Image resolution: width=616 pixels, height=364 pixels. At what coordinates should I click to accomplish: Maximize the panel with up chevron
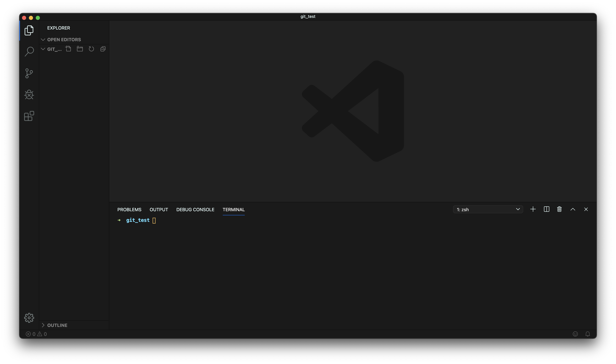[573, 209]
